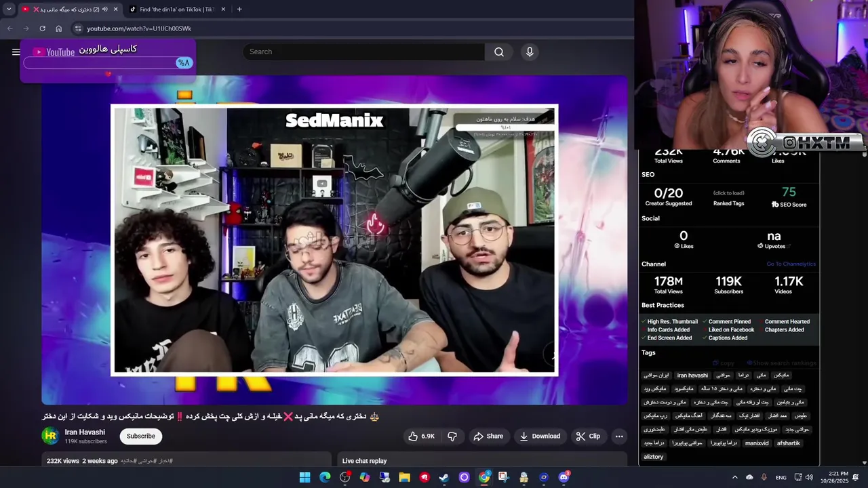This screenshot has height=488, width=868.
Task: Launch Microsoft Edge from taskbar
Action: (325, 477)
